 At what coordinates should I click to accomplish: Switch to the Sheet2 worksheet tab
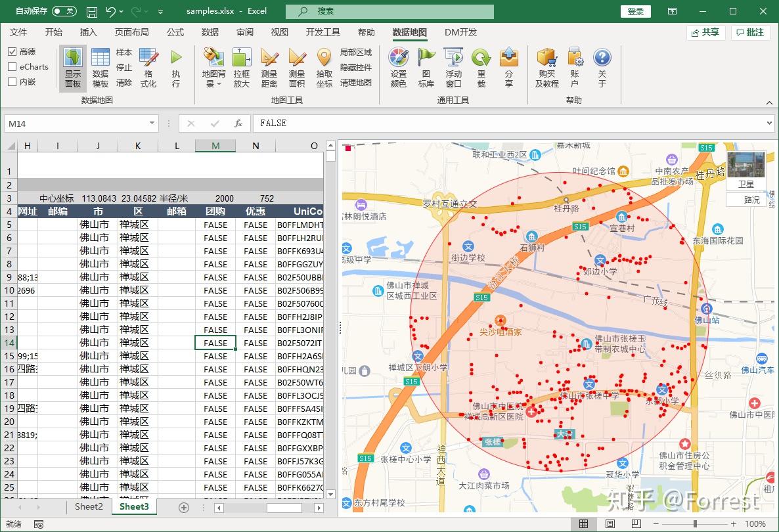[x=88, y=507]
